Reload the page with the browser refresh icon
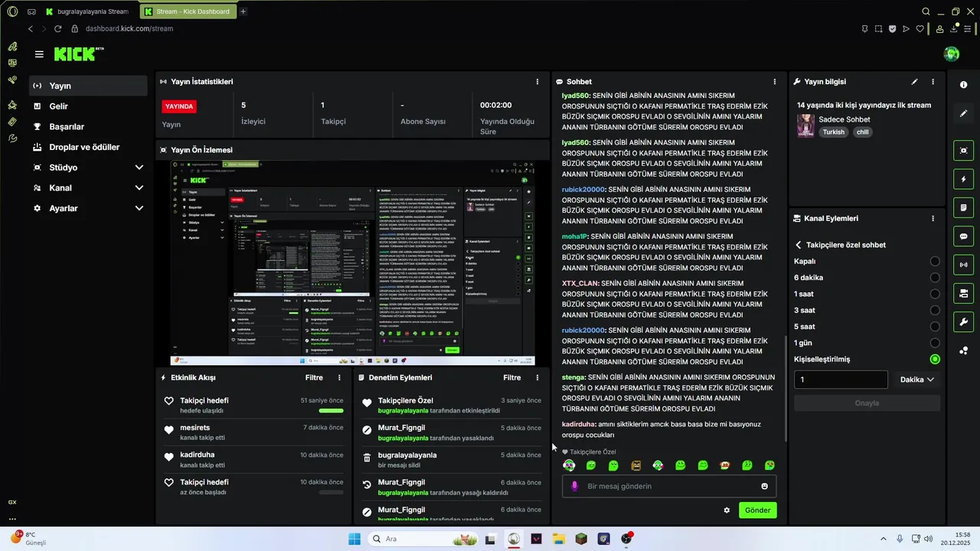980x551 pixels. click(57, 28)
